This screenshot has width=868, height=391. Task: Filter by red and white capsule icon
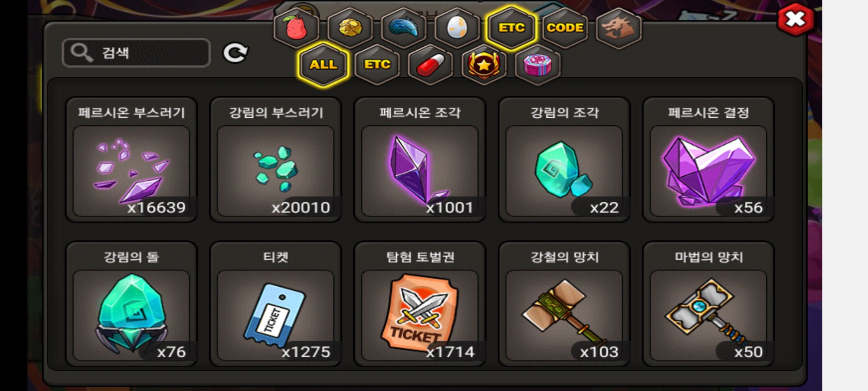point(430,65)
